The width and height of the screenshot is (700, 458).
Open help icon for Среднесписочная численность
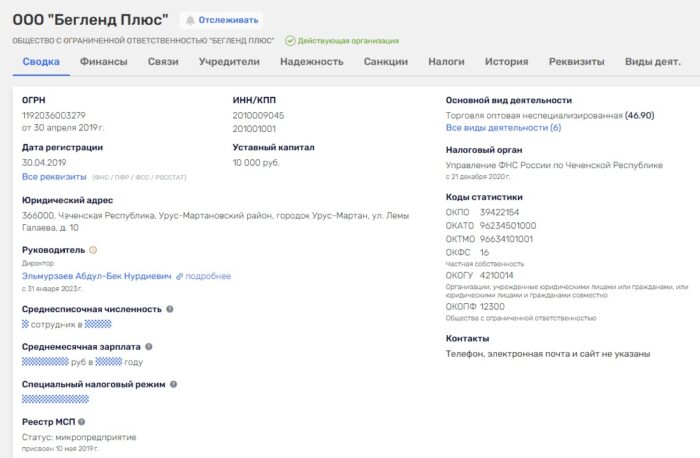pos(170,309)
